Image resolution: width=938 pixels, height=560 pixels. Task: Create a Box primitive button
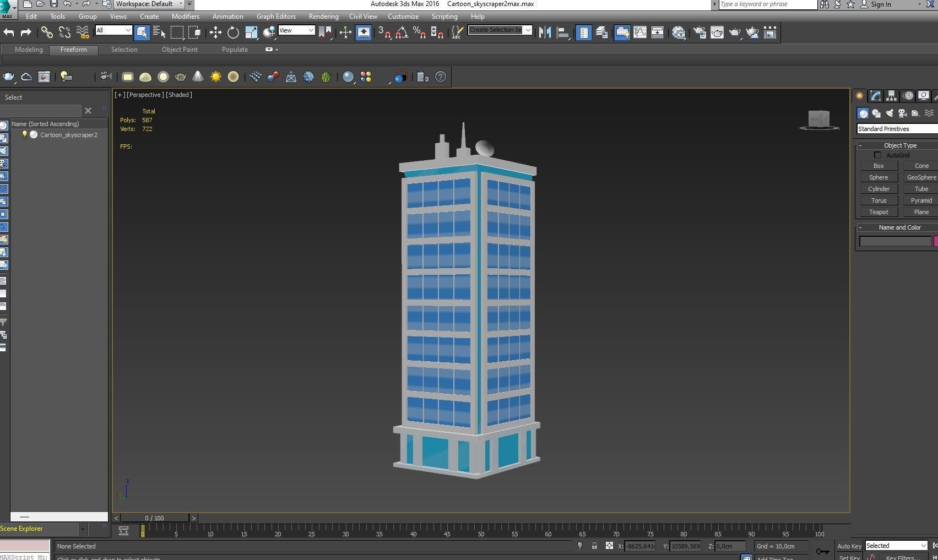pos(879,166)
